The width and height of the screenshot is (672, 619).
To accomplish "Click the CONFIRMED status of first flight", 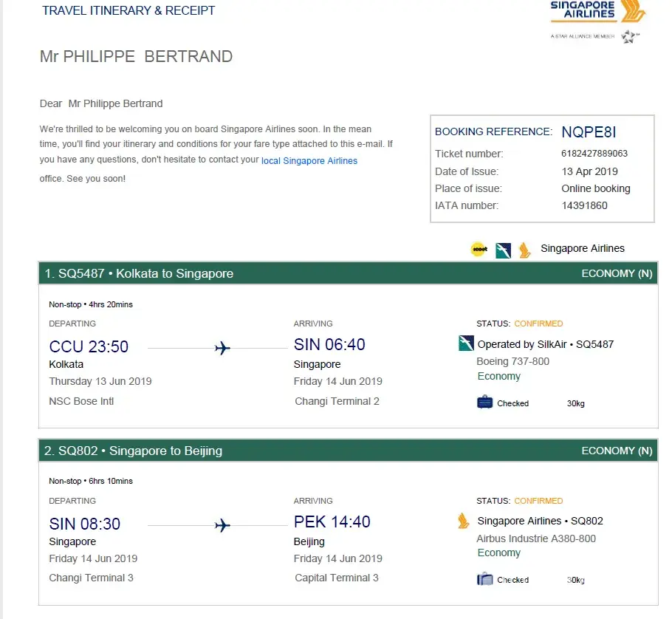I will point(538,324).
